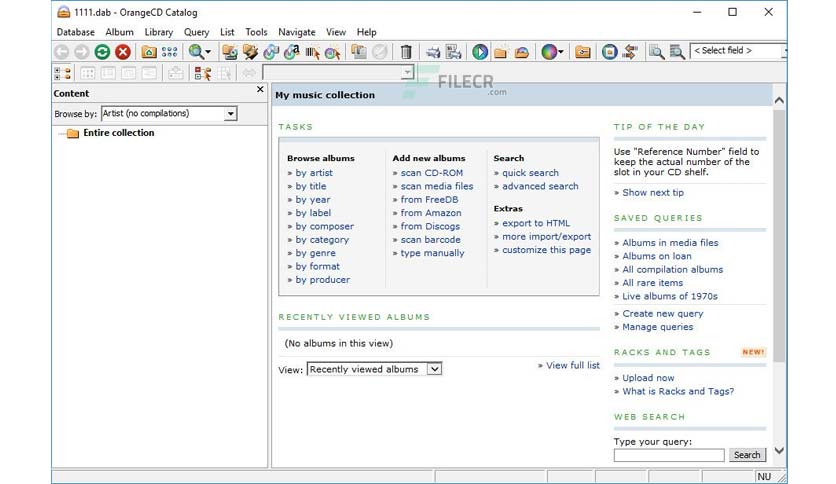Click the copy folders icon
Screen dimensions: 836x484
tap(359, 52)
